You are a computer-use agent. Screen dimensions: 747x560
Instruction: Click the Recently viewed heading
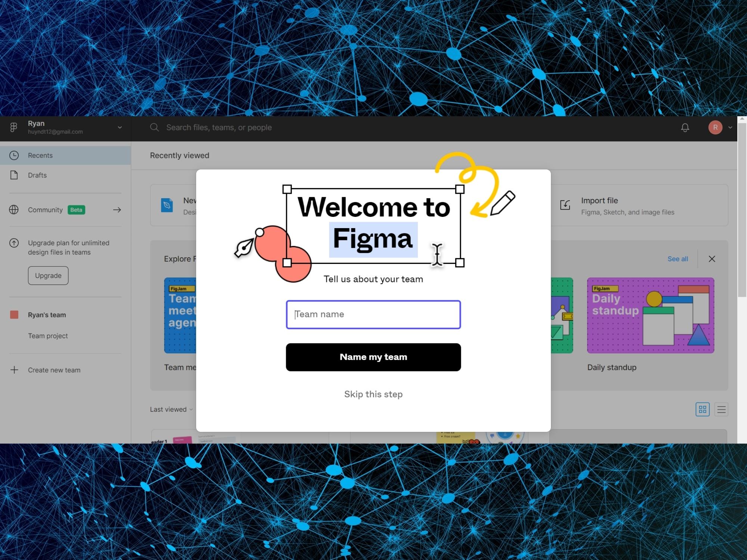click(x=180, y=155)
